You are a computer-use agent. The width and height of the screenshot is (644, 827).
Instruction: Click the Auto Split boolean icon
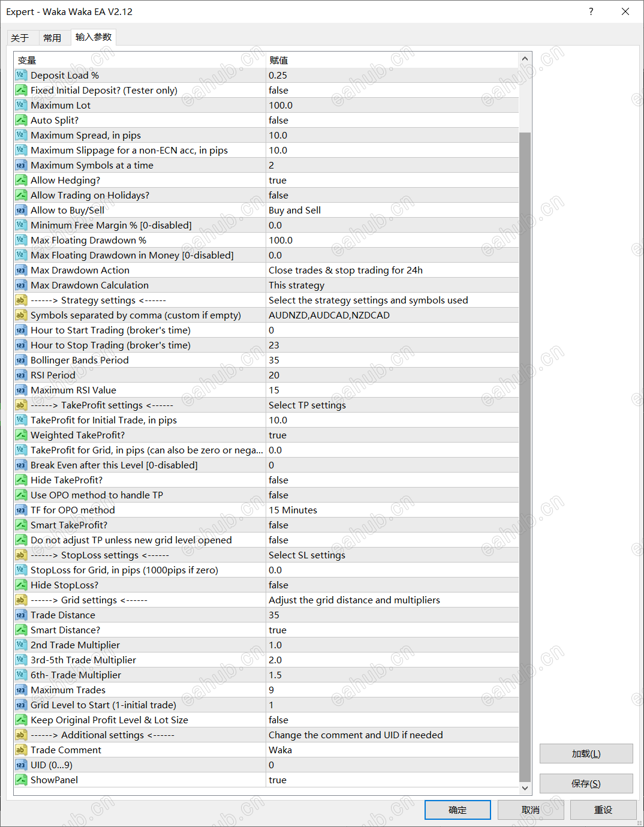point(21,120)
